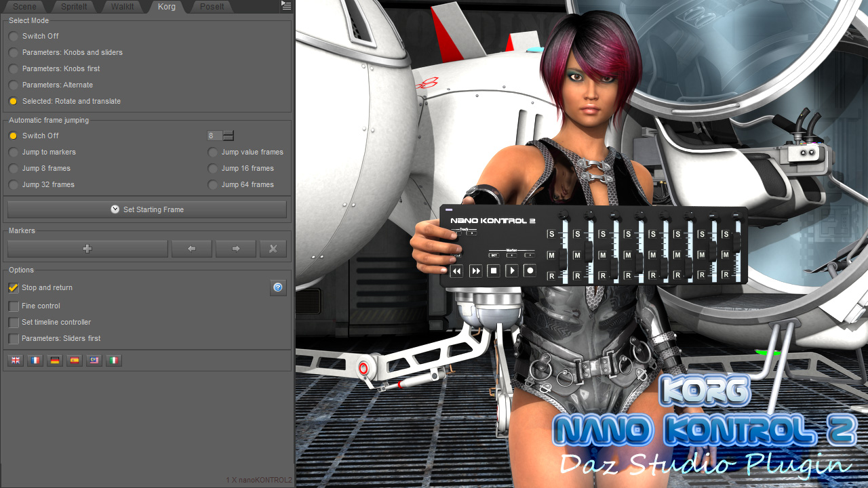Image resolution: width=868 pixels, height=488 pixels.
Task: Switch language with the Spanish flag
Action: [75, 361]
